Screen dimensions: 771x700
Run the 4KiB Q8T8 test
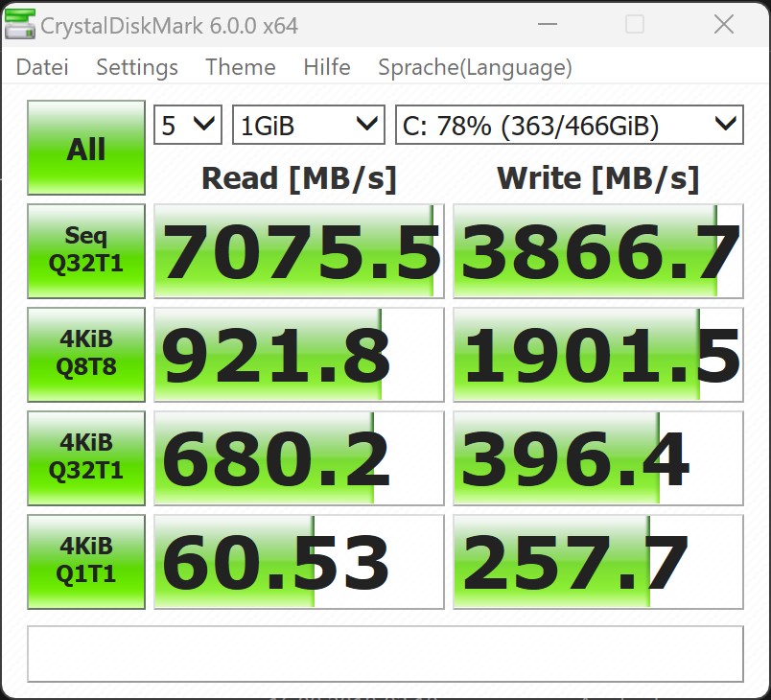click(x=86, y=355)
